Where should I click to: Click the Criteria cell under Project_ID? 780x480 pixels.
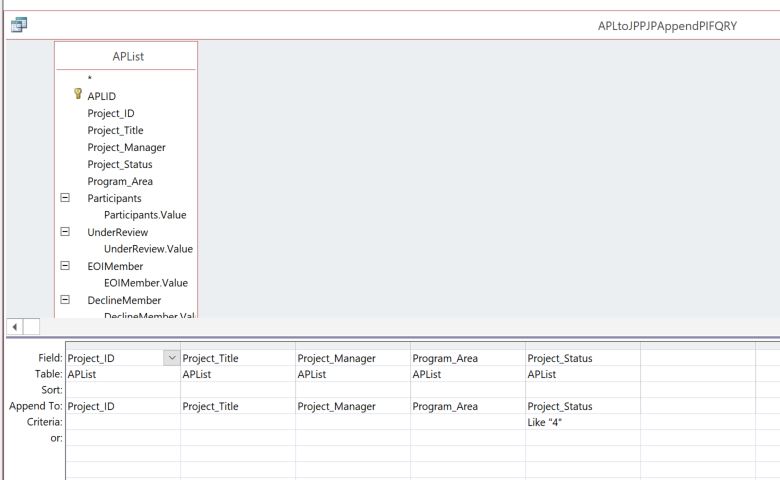point(122,422)
